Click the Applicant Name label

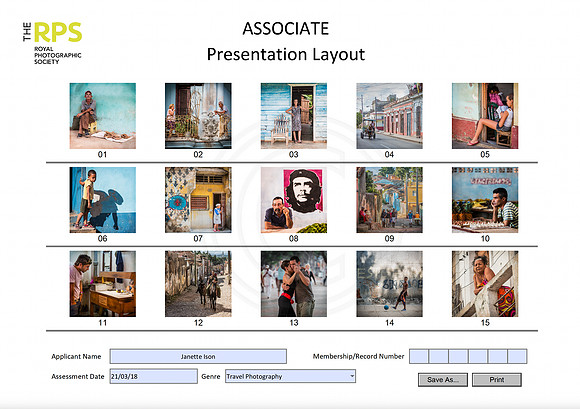[76, 356]
